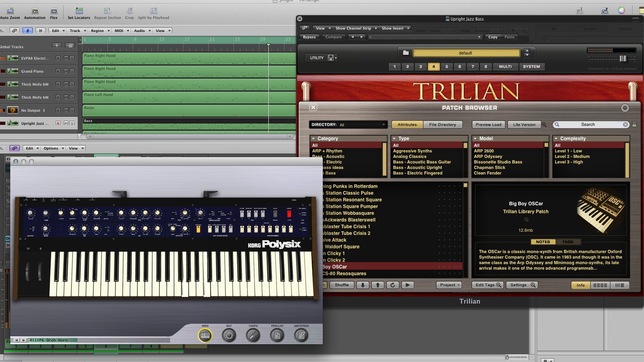Collapse the Category column header

coord(313,139)
